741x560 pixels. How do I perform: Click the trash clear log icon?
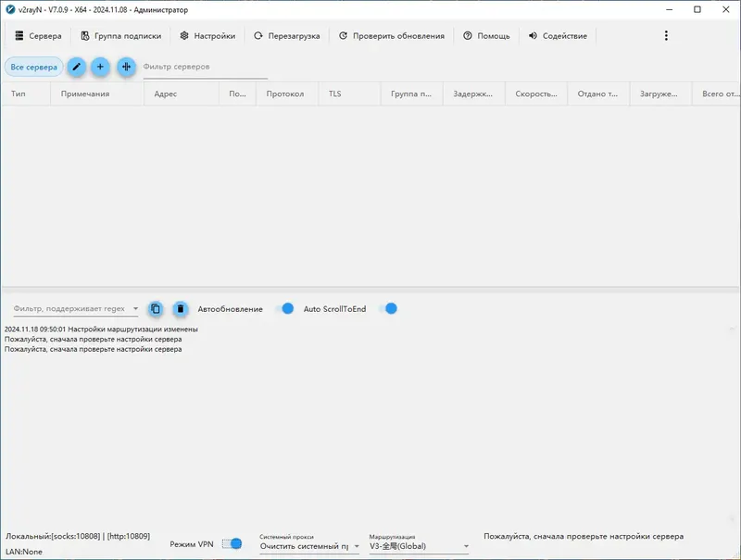[x=180, y=309]
